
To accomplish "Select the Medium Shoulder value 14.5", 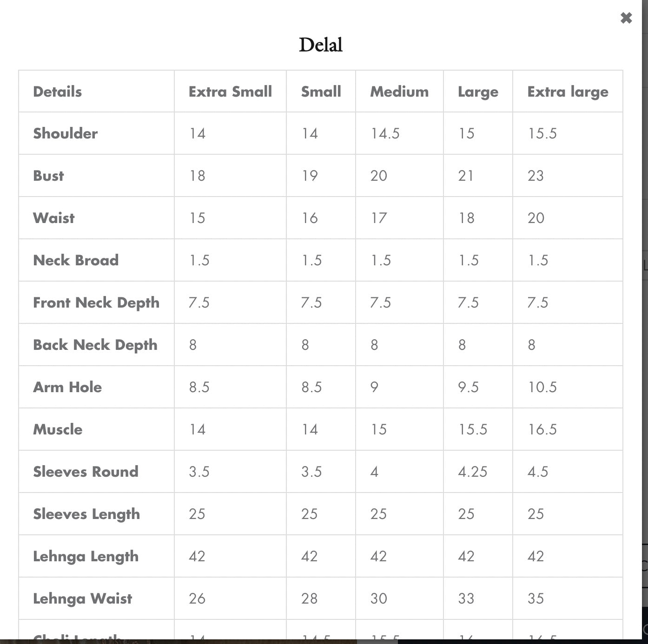I will pos(385,134).
